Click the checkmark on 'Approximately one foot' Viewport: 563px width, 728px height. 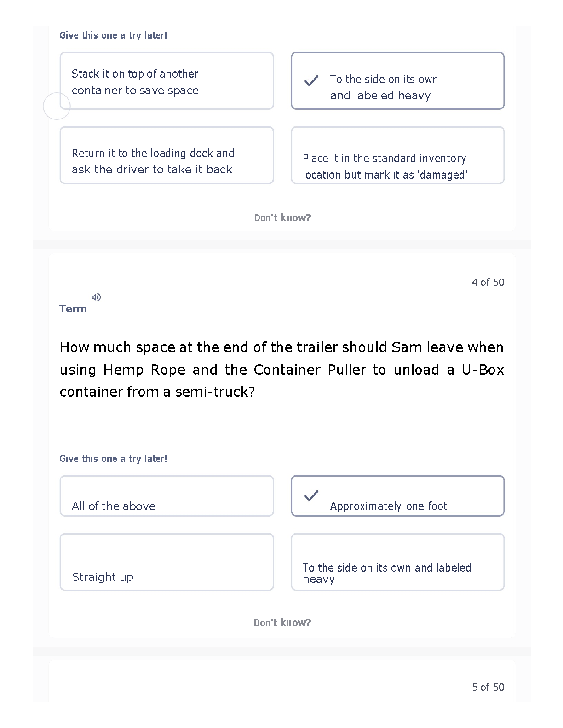[311, 495]
